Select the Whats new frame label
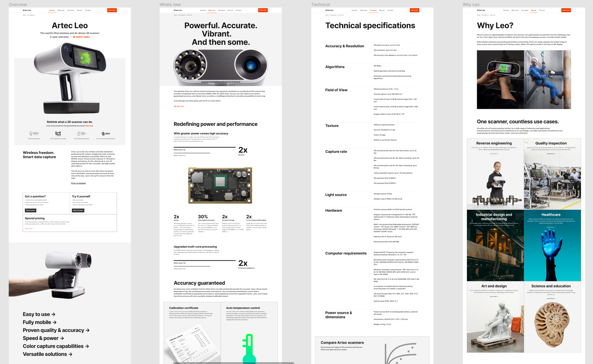This screenshot has height=364, width=593. point(170,4)
